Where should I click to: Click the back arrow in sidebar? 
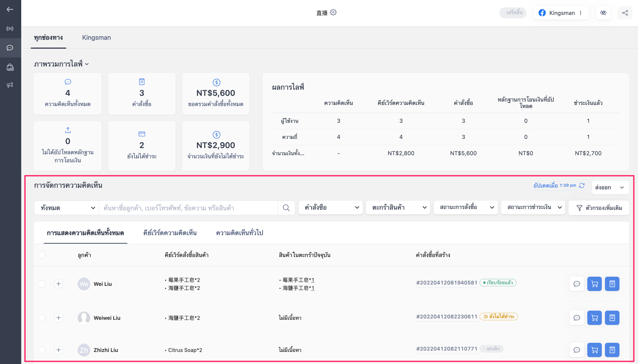(10, 10)
